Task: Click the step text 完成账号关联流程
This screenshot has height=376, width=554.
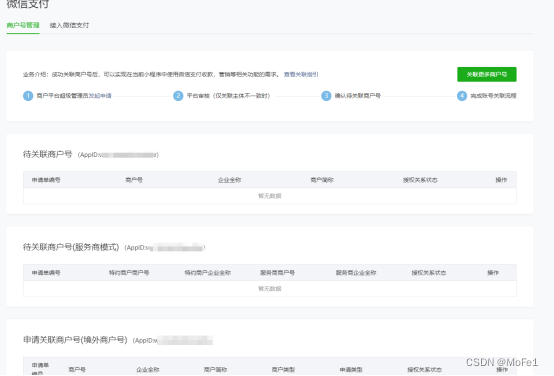Action: (493, 95)
